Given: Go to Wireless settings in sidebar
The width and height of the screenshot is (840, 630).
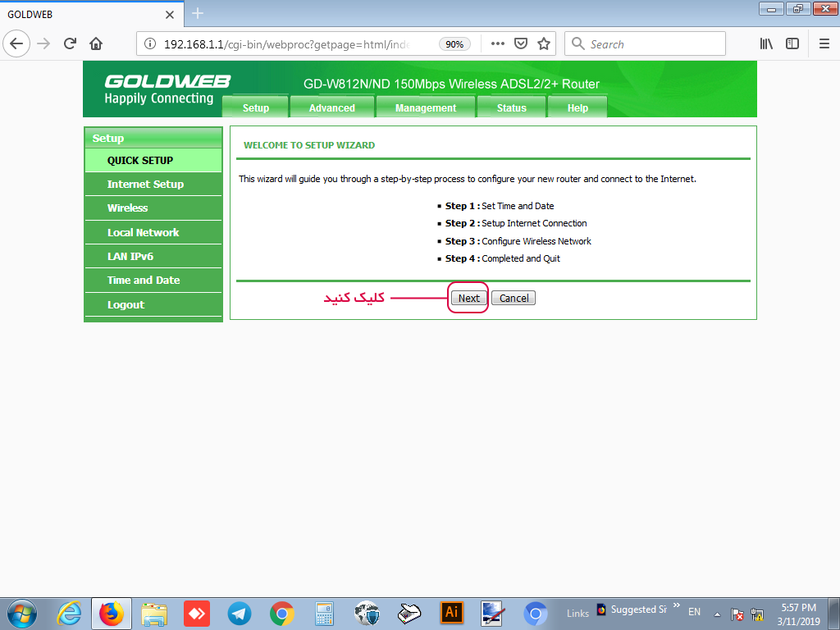Looking at the screenshot, I should 127,208.
